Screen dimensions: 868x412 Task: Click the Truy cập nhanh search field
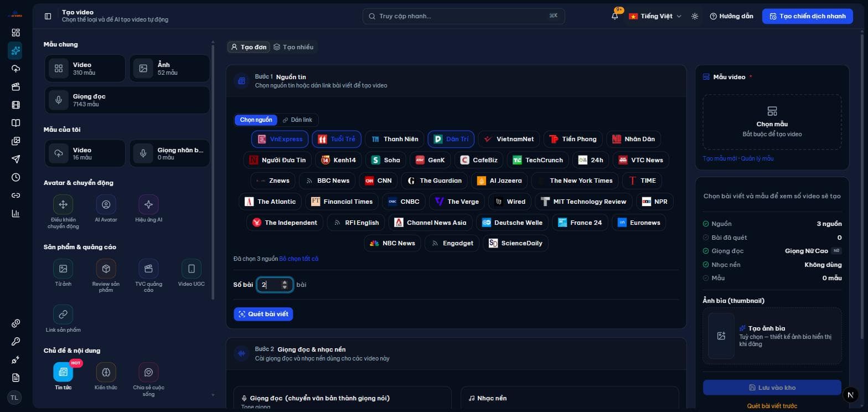(464, 16)
